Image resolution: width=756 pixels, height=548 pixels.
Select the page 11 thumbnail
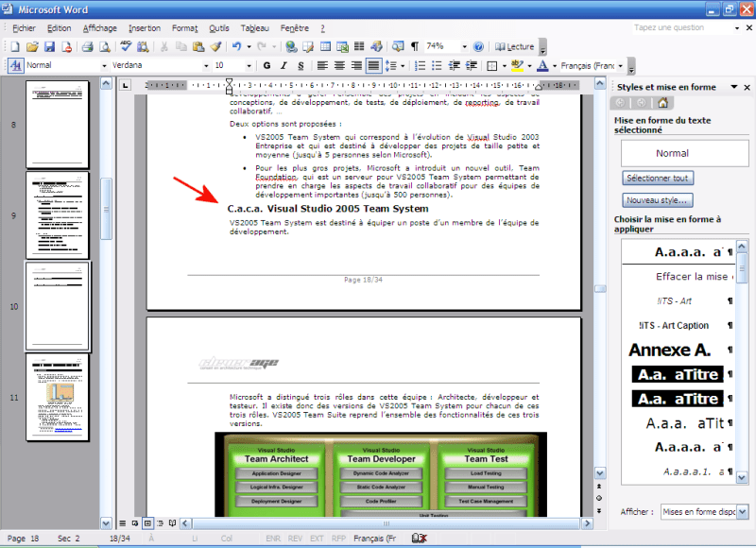(x=58, y=398)
